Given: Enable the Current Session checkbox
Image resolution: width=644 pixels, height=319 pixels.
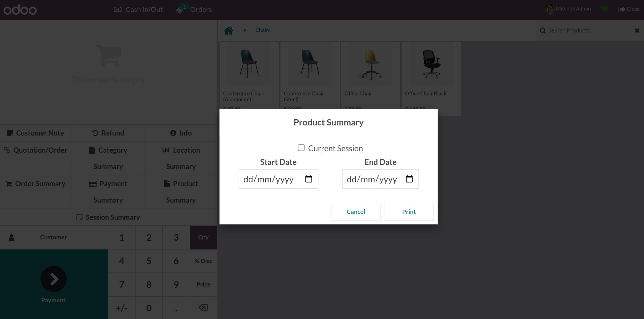Looking at the screenshot, I should tap(301, 148).
